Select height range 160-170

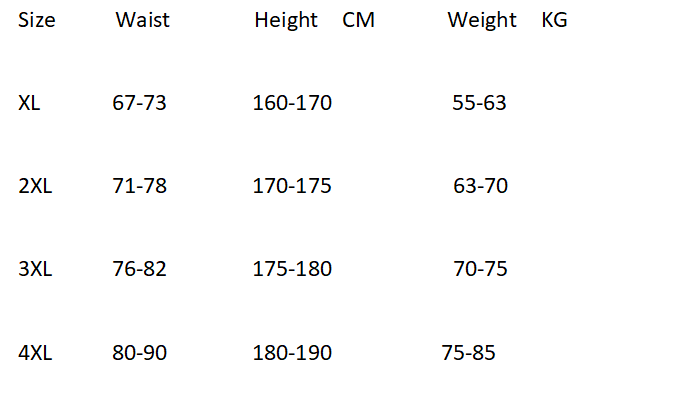point(292,103)
